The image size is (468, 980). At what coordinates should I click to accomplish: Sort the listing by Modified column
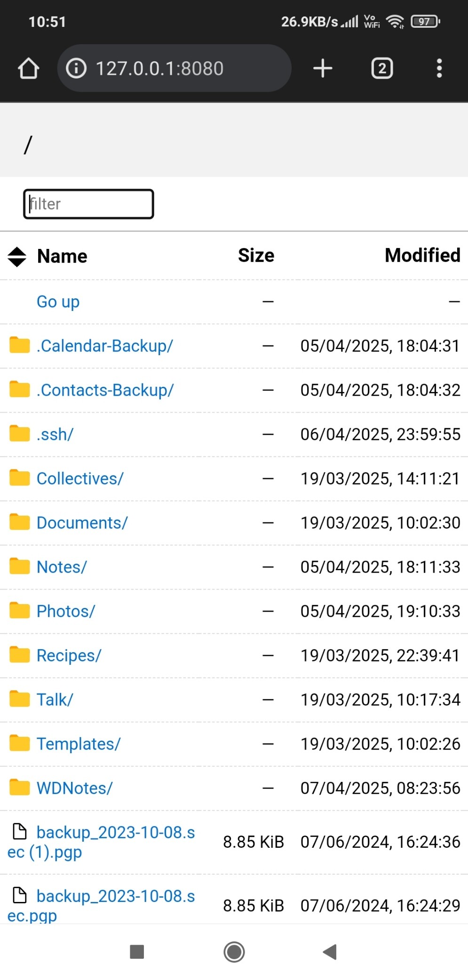point(422,255)
